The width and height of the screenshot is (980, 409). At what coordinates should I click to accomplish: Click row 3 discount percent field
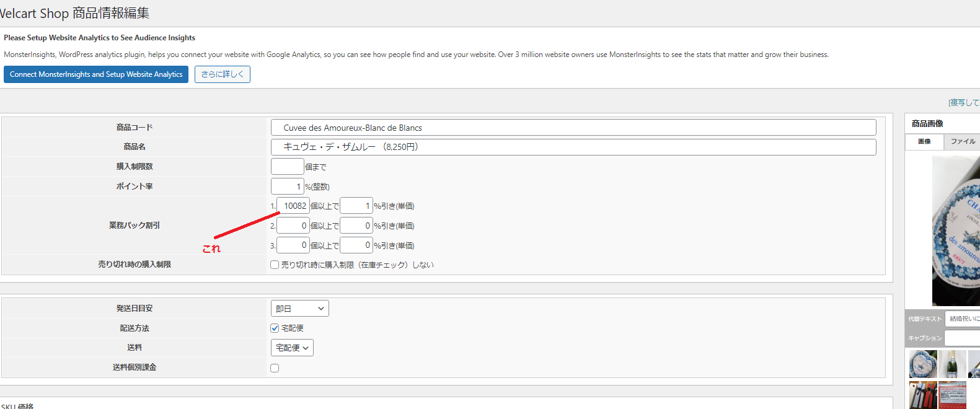(x=356, y=245)
